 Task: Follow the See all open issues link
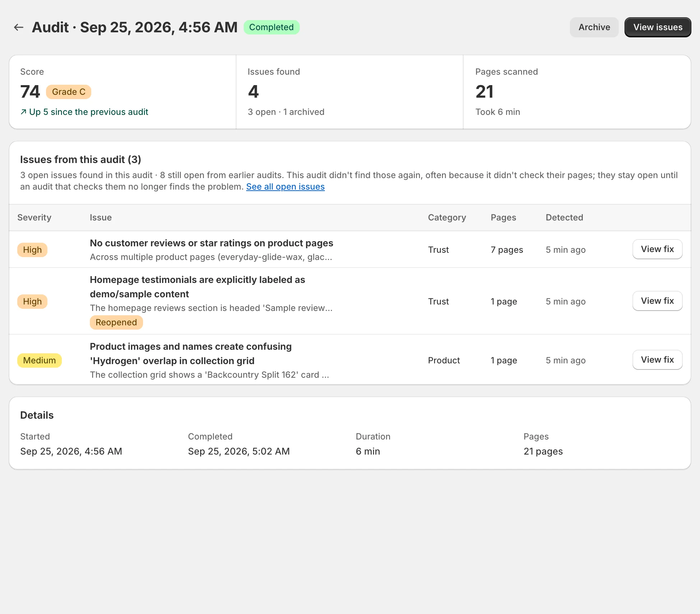pos(285,187)
